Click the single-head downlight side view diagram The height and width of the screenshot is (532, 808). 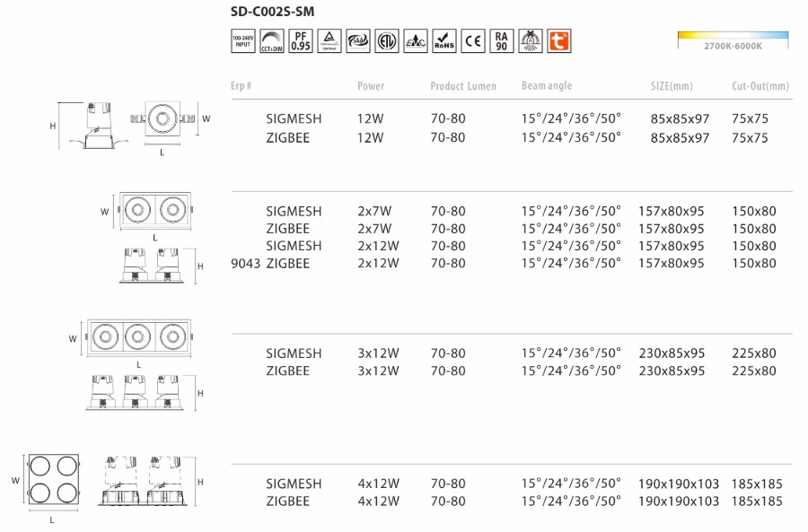coord(98,126)
